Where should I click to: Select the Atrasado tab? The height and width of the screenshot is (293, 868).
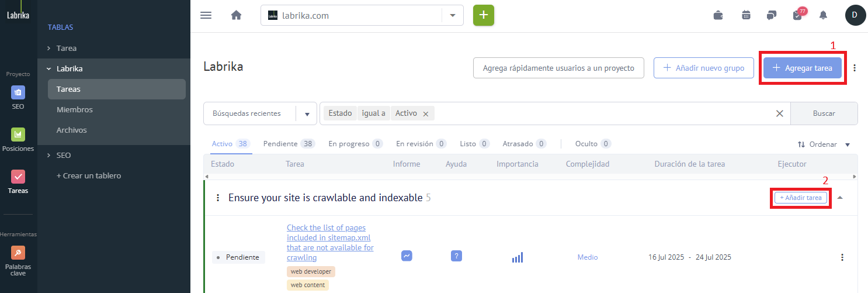525,144
